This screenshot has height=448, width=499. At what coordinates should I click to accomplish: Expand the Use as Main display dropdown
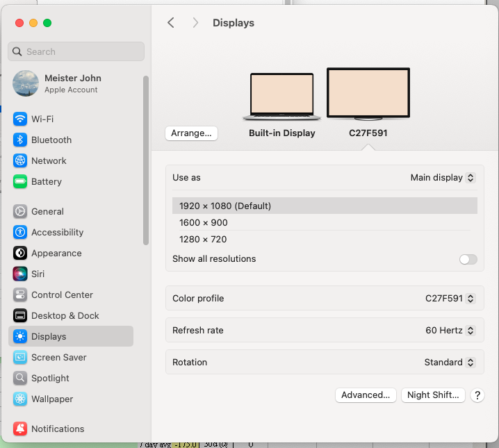[443, 178]
